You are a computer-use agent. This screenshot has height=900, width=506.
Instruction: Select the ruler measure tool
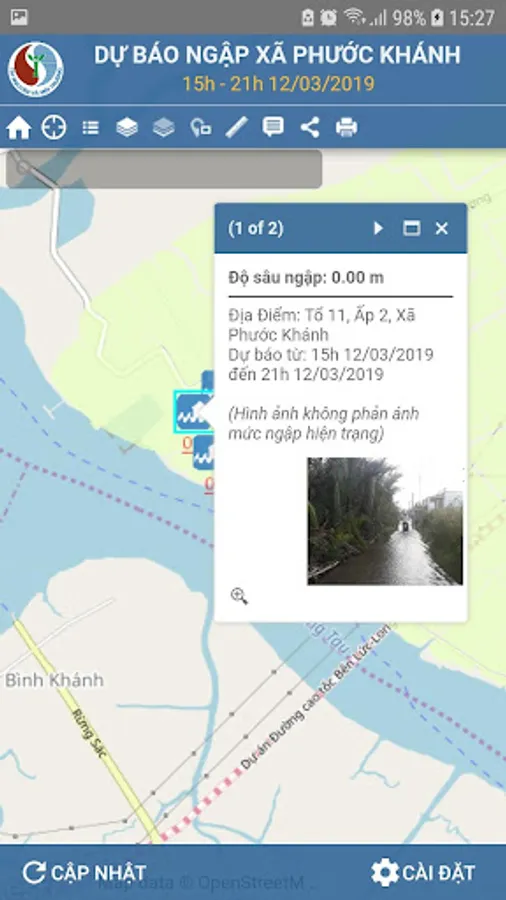[236, 127]
